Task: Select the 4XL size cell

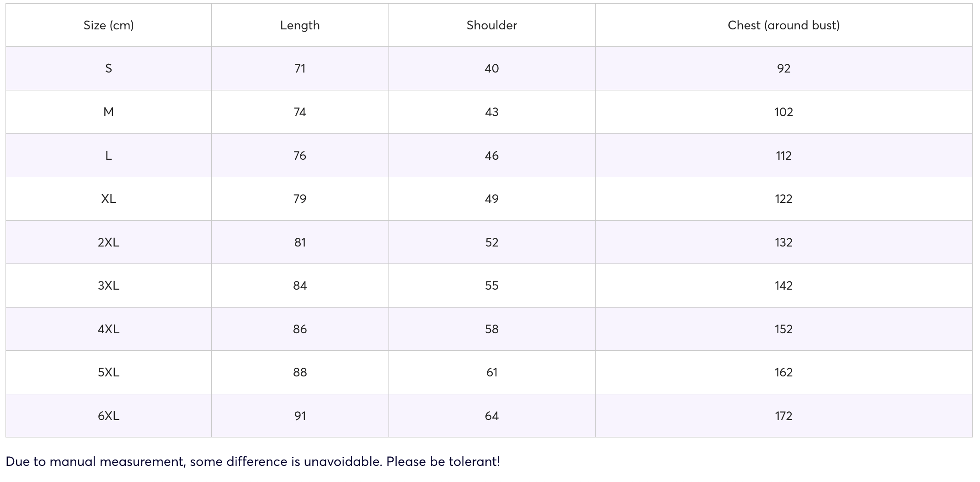Action: pyautogui.click(x=108, y=329)
